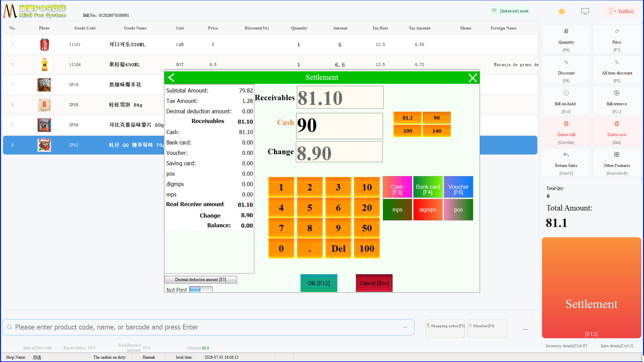Click Return Sales arrow icon
644x362 pixels.
coord(566,155)
